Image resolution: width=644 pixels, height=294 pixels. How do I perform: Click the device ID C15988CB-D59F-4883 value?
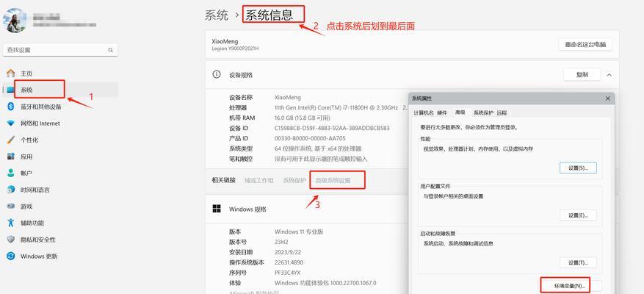pyautogui.click(x=332, y=129)
